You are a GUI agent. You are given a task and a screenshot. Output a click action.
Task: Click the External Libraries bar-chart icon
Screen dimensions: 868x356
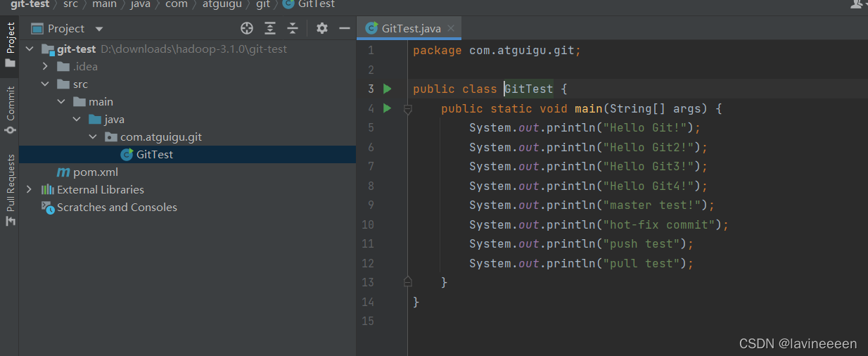(x=48, y=190)
